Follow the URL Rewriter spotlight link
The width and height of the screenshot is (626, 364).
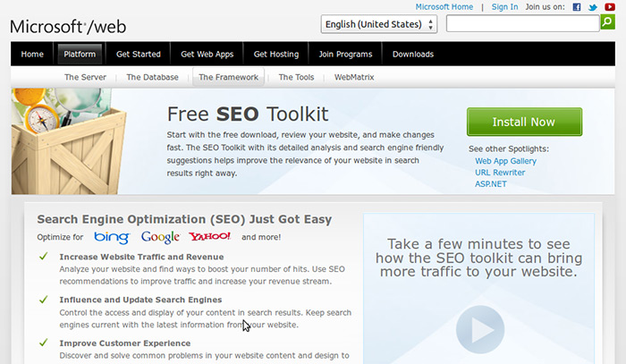pyautogui.click(x=500, y=173)
